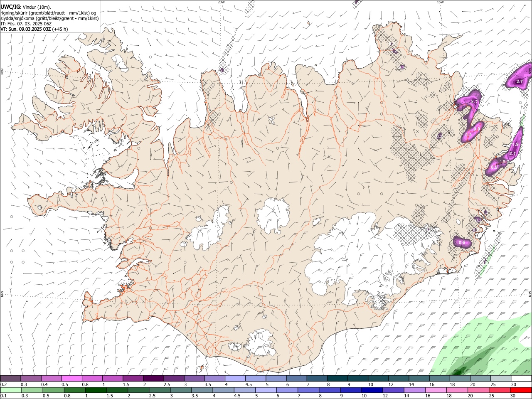The width and height of the screenshot is (532, 399).
Task: Click the 2.7 snowfall value label
Action: (519, 82)
